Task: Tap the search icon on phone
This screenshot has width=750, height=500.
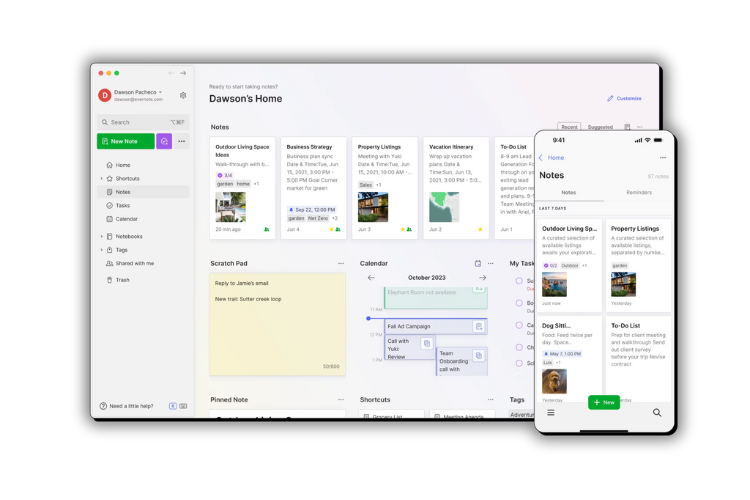Action: (657, 412)
